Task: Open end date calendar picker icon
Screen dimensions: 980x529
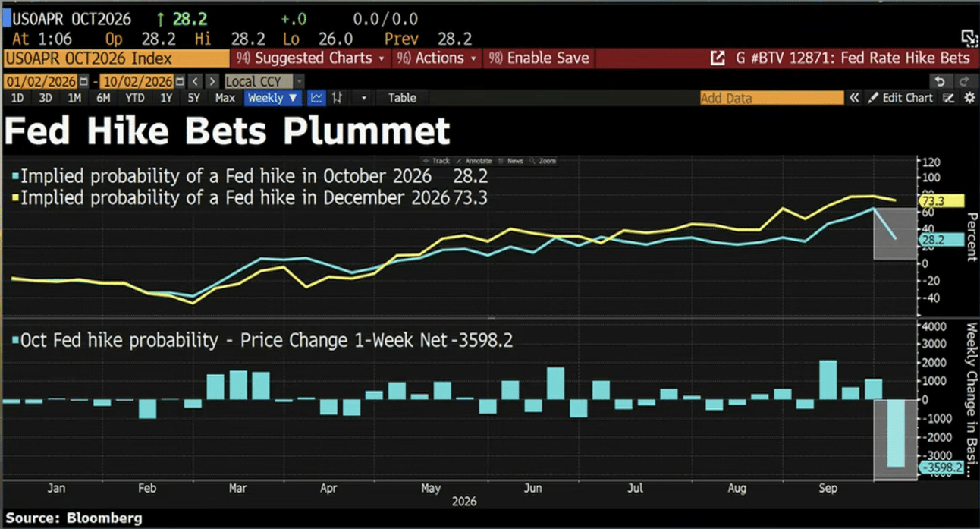Action: pyautogui.click(x=180, y=81)
